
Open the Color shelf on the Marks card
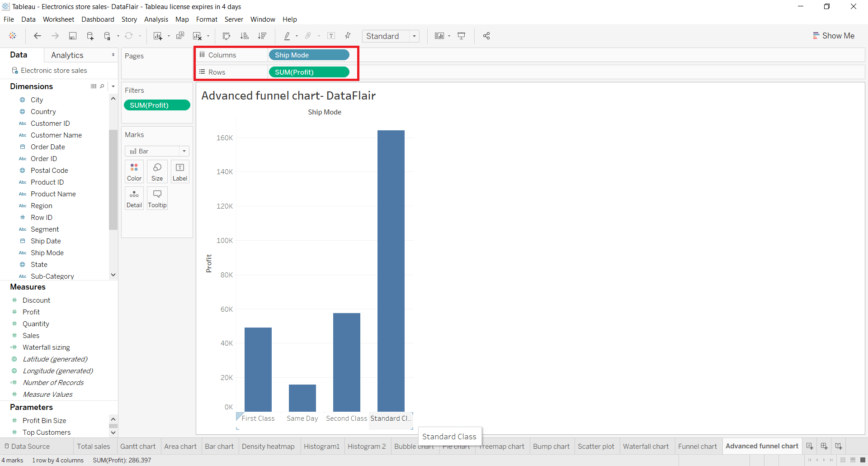point(134,171)
